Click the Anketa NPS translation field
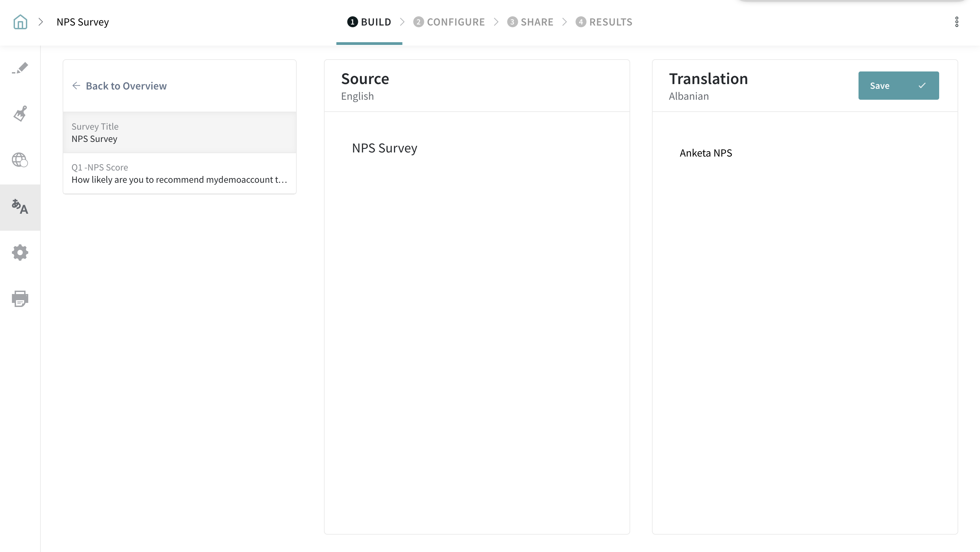980x552 pixels. click(706, 153)
